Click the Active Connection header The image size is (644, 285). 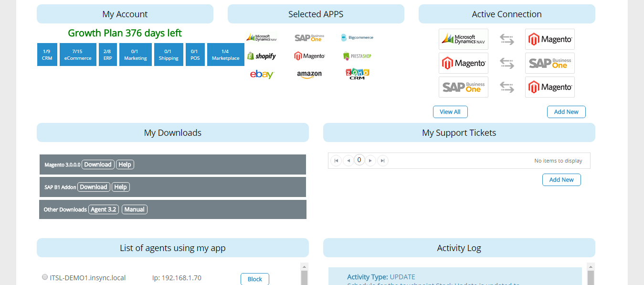click(x=507, y=14)
